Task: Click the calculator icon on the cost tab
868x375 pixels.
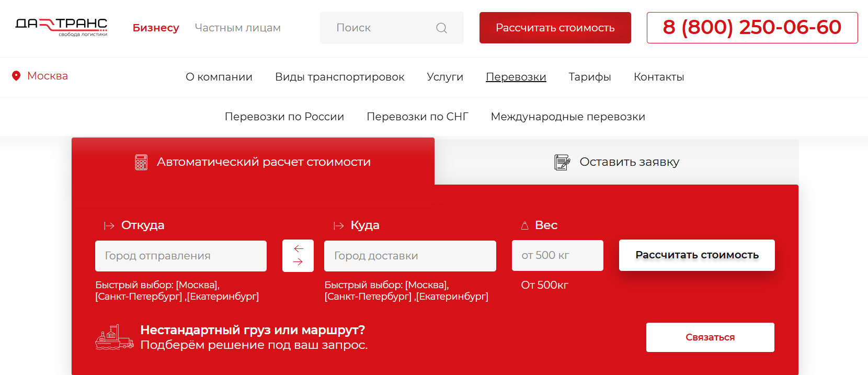Action: 141,162
